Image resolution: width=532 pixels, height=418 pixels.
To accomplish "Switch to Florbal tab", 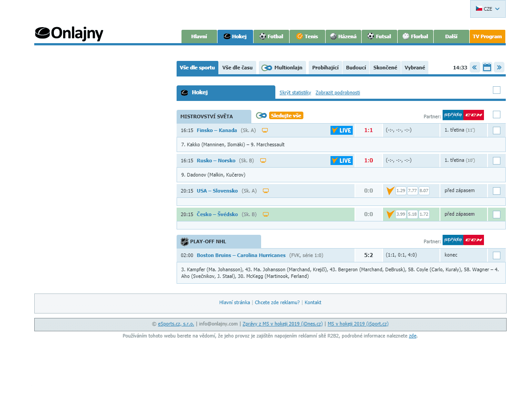I will [415, 36].
